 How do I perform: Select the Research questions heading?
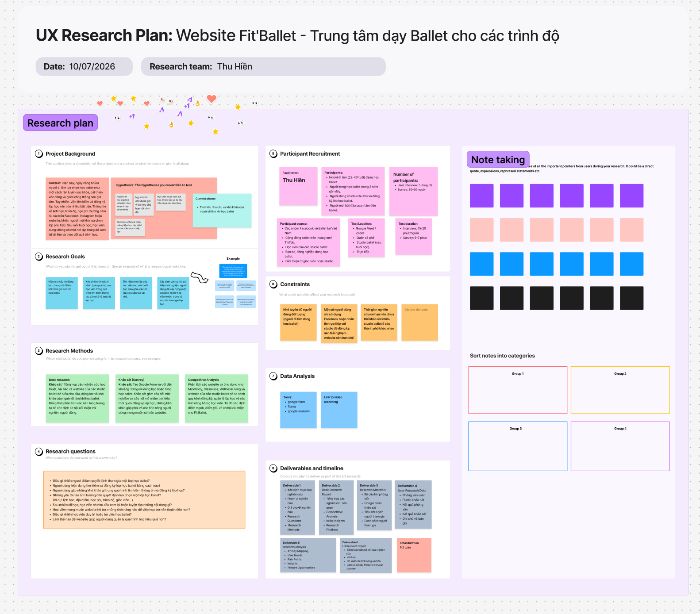71,451
